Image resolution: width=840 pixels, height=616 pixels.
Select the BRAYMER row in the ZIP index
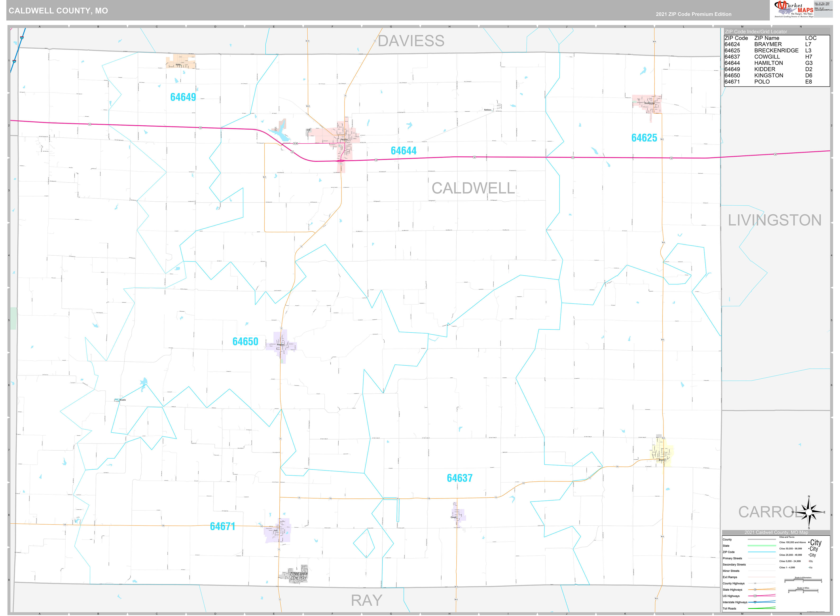[768, 44]
